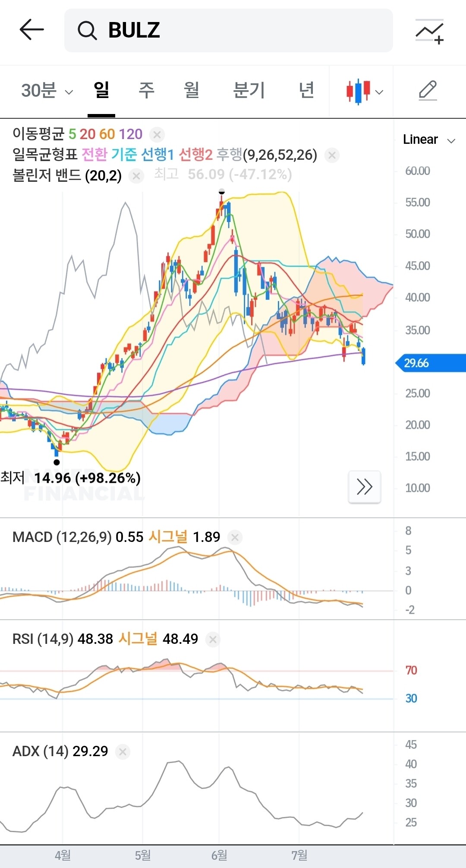Tap the back arrow icon

[x=32, y=30]
